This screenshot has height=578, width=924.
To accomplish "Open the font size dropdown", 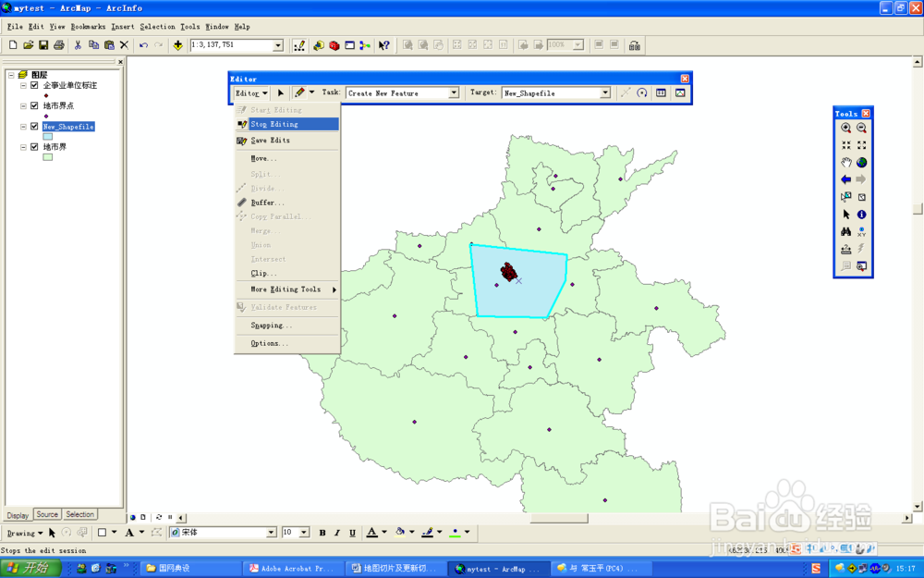I will click(x=304, y=533).
